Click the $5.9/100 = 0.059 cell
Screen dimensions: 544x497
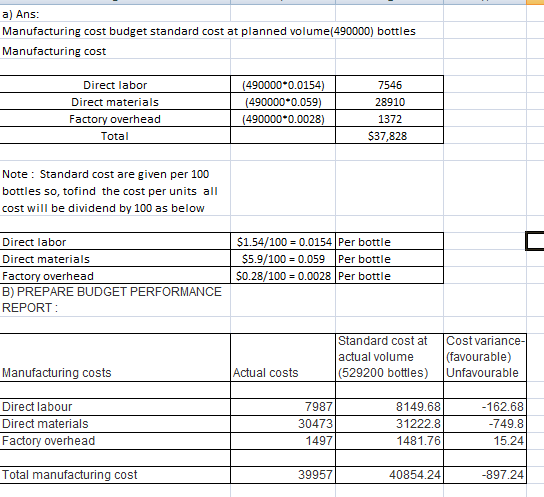coord(283,258)
